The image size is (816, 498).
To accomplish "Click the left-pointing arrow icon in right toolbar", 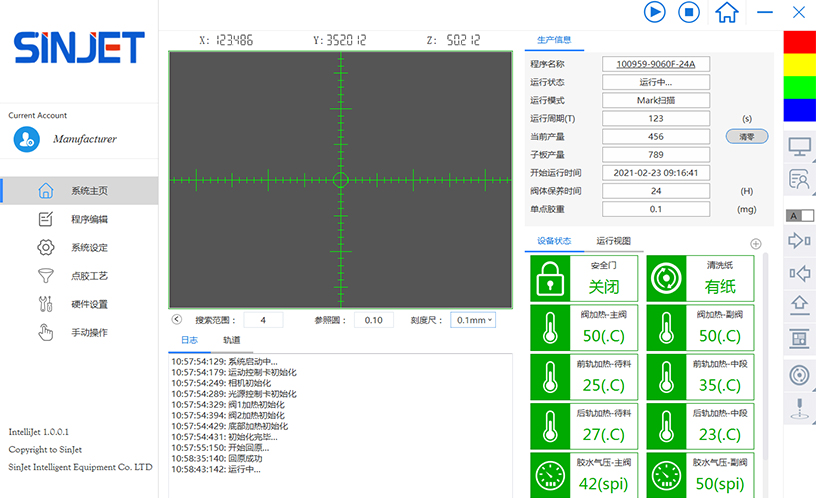I will coord(799,273).
